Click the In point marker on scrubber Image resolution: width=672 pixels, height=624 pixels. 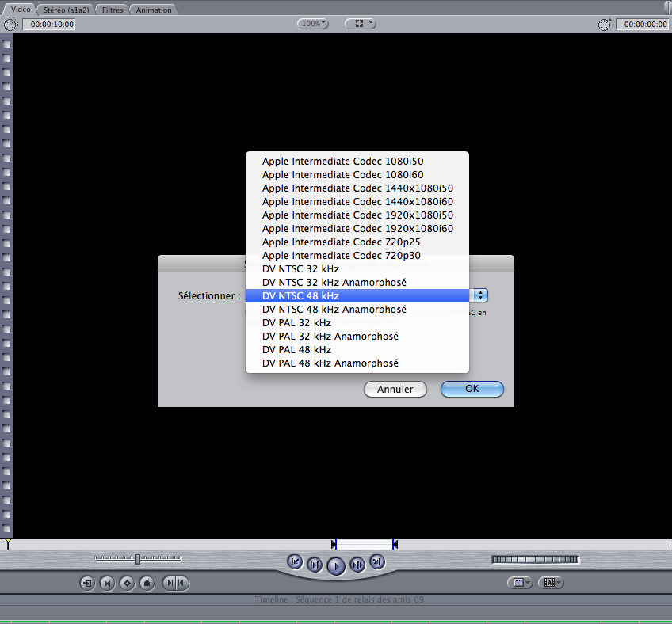click(334, 544)
